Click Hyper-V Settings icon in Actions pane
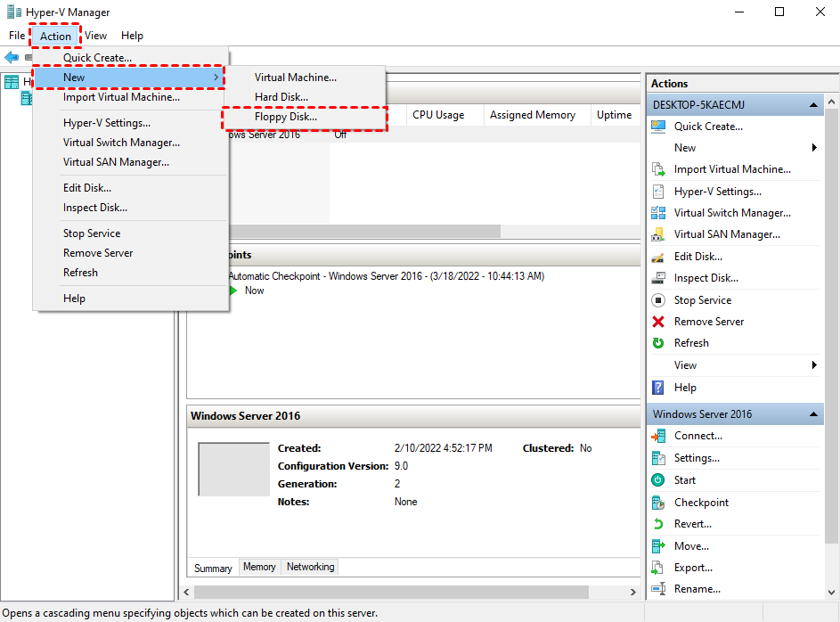This screenshot has width=840, height=622. tap(658, 192)
